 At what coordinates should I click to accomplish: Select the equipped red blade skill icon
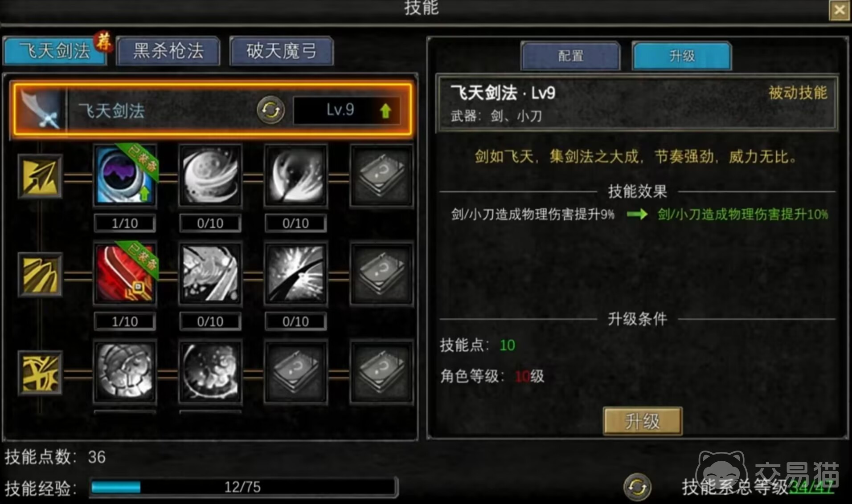pos(125,273)
